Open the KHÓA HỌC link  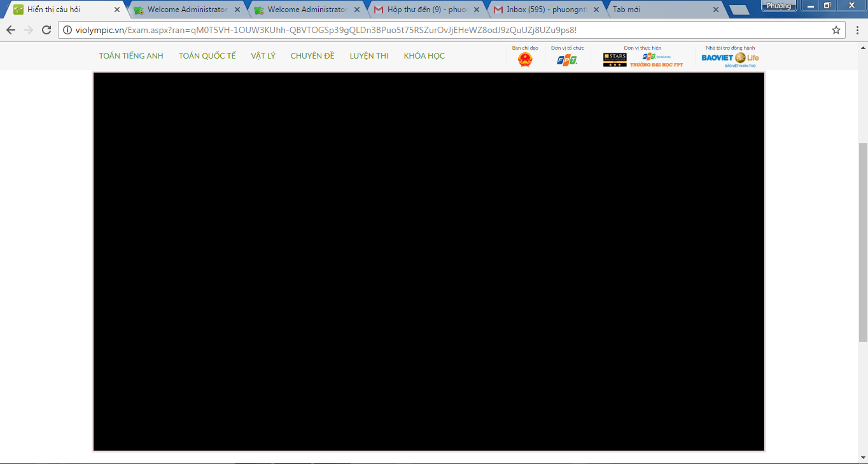click(x=424, y=56)
